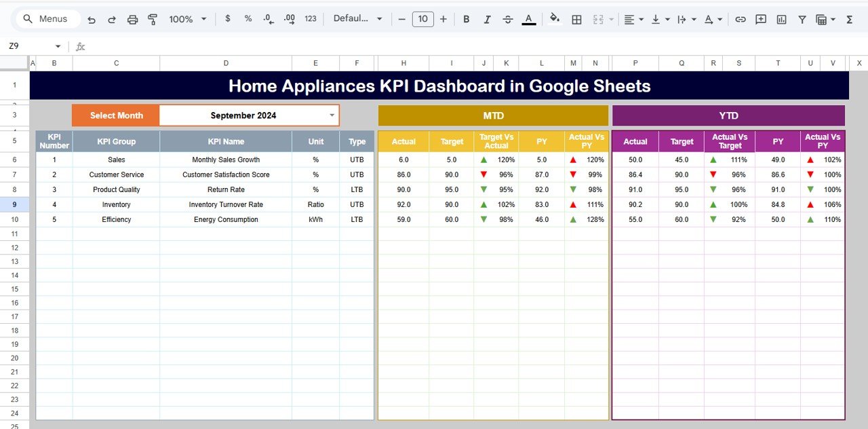The height and width of the screenshot is (429, 868).
Task: Open the text color picker
Action: point(529,18)
